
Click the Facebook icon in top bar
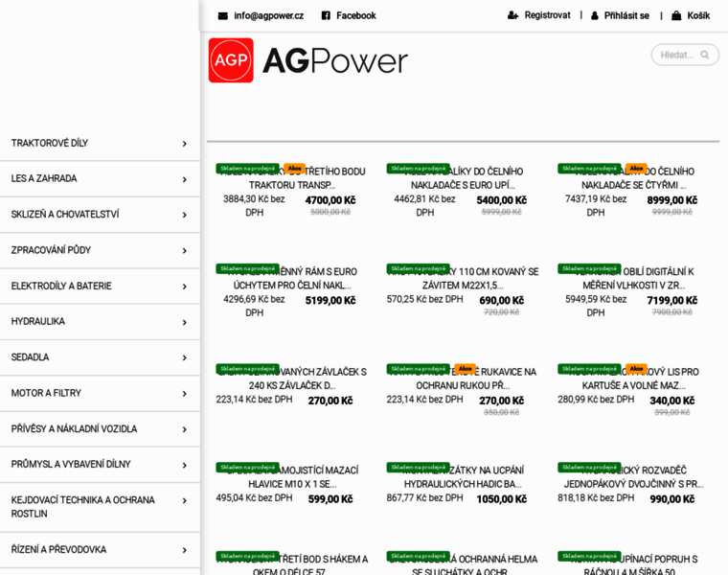[x=326, y=16]
